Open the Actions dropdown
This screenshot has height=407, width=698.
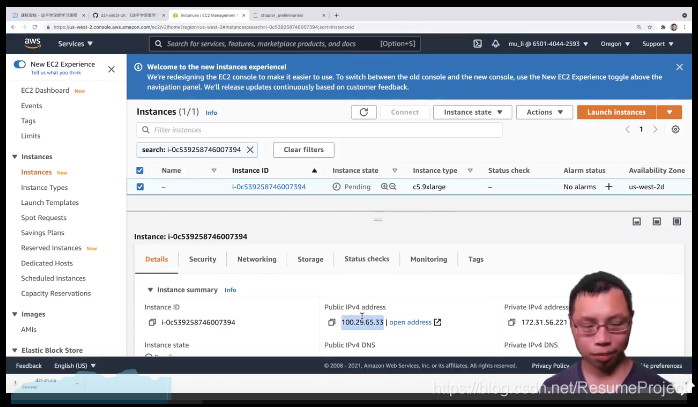click(x=545, y=112)
